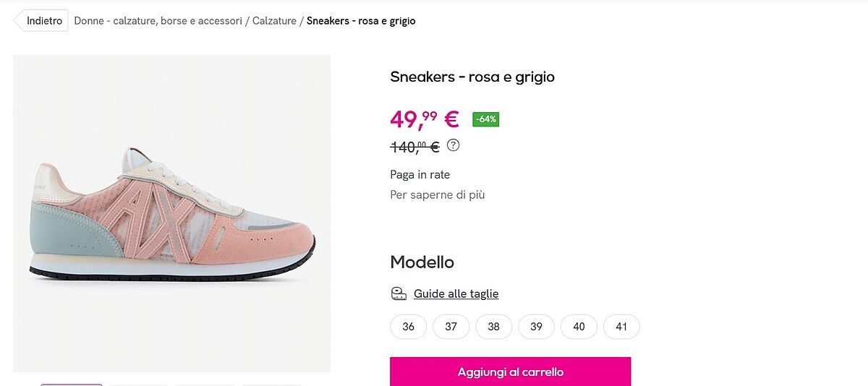Choose size 37 option
This screenshot has width=868, height=386.
tap(451, 327)
